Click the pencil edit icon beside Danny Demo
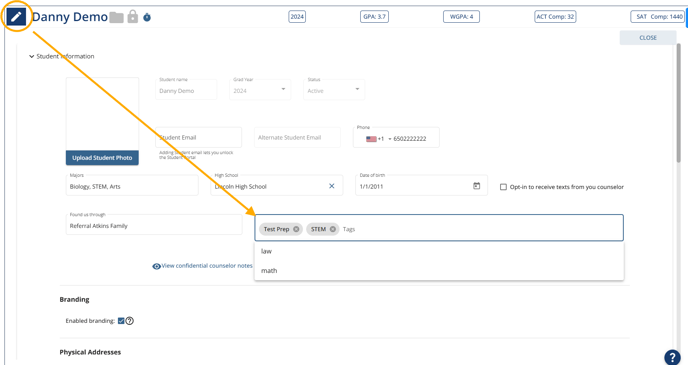 (x=16, y=17)
